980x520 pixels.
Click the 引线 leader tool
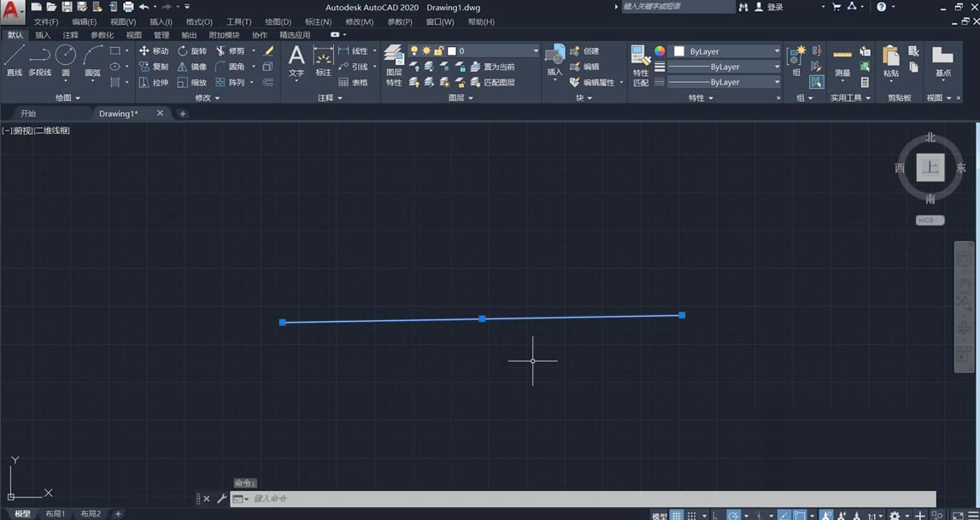coord(353,67)
